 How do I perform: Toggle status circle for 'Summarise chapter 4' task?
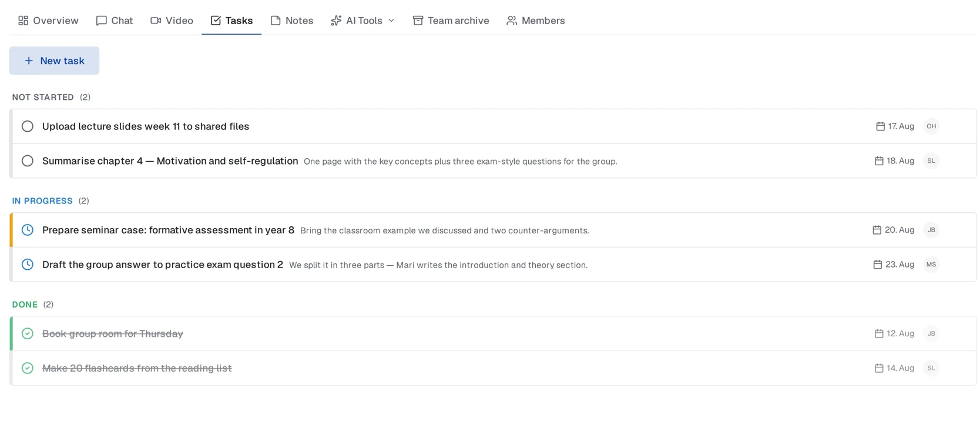coord(28,161)
